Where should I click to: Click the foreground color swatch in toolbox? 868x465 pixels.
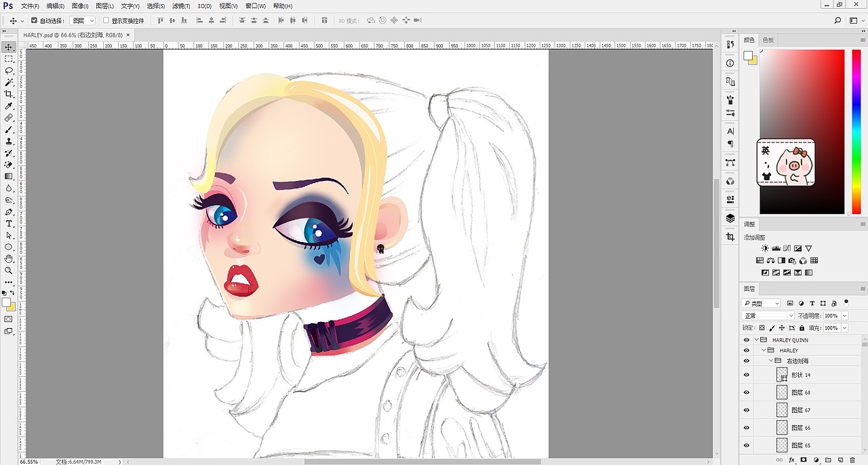pyautogui.click(x=6, y=303)
